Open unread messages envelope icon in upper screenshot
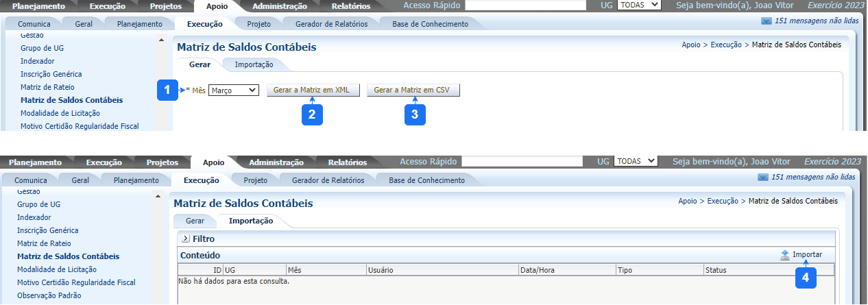This screenshot has height=305, width=868. tap(766, 21)
